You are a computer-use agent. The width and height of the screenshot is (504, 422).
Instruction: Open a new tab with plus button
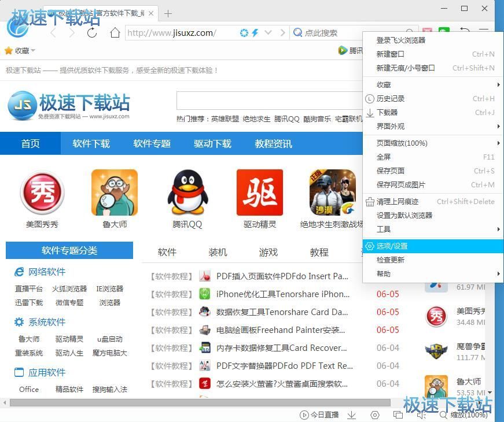(168, 13)
